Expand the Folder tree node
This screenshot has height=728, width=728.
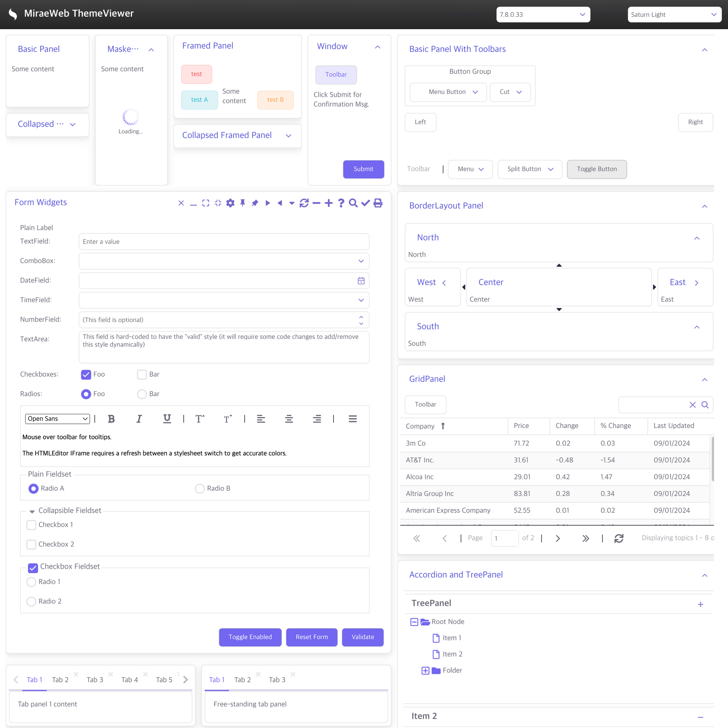(x=425, y=670)
